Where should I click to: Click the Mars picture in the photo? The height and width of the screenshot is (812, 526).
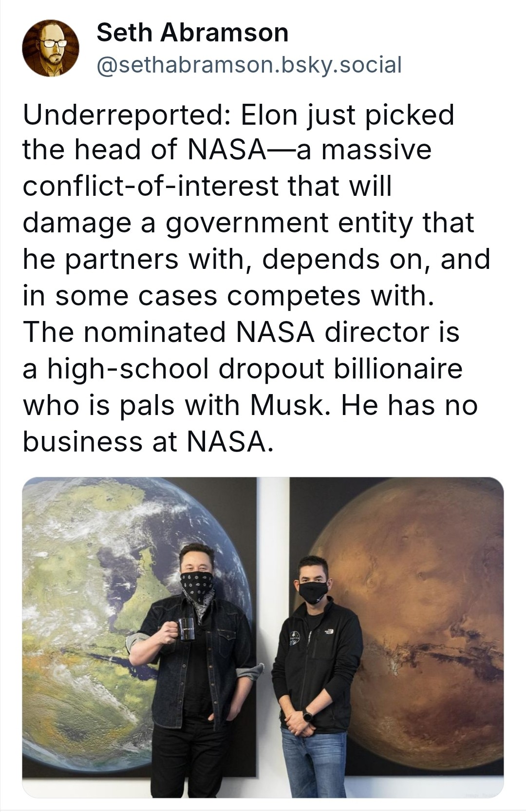point(429,585)
